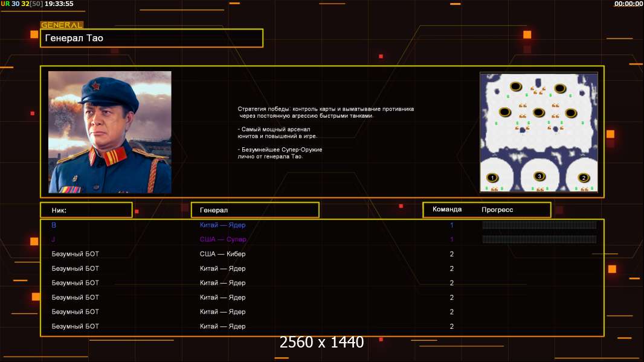
Task: Click the 'Ник:' column header
Action: (x=86, y=210)
